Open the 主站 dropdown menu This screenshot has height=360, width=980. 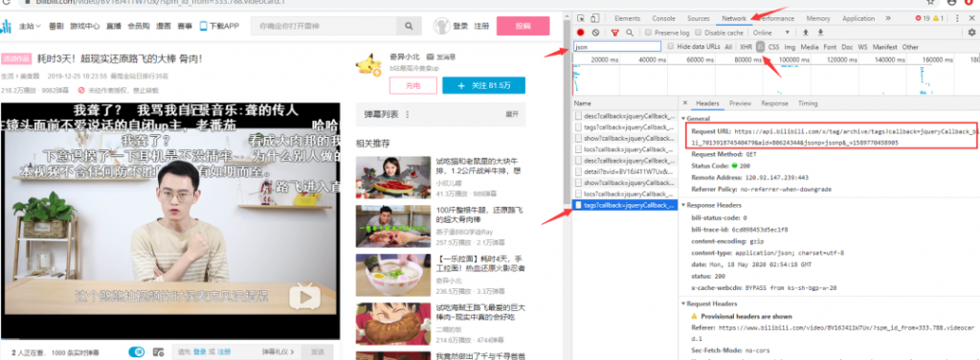(x=30, y=26)
